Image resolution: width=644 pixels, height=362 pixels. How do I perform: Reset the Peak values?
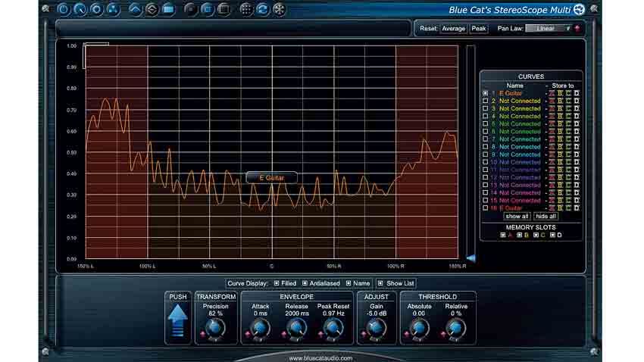point(479,28)
